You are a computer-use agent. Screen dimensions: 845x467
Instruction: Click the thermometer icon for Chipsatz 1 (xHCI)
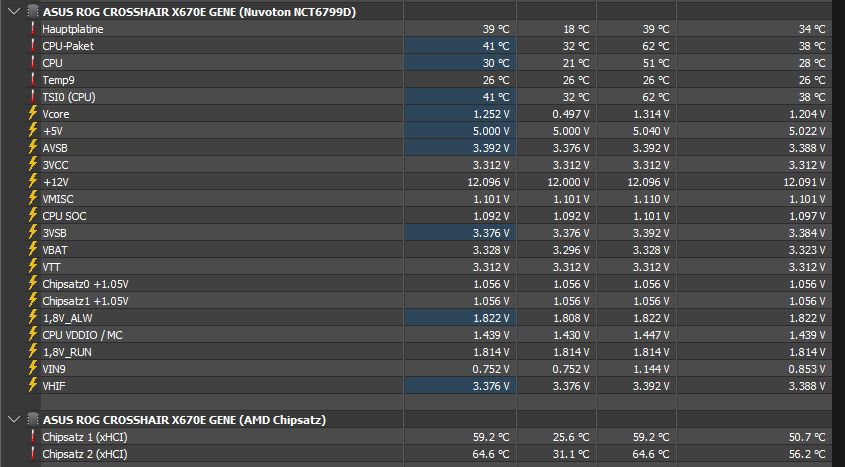[x=33, y=437]
